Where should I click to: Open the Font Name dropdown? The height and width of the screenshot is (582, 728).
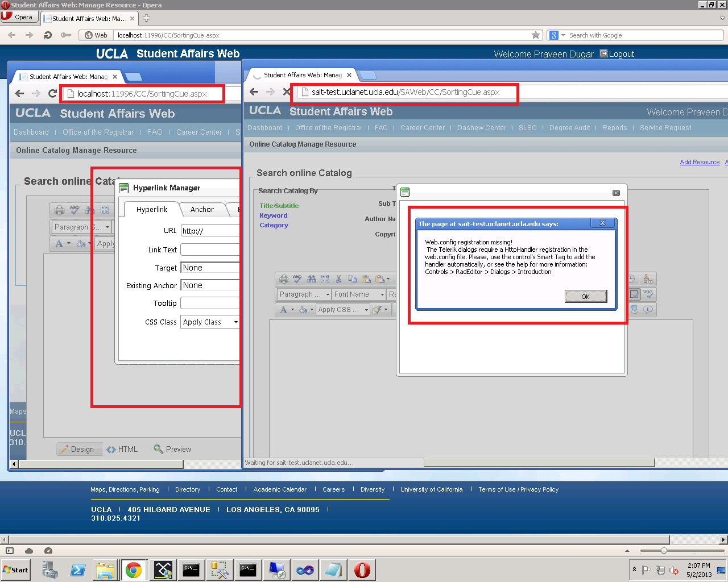point(359,294)
